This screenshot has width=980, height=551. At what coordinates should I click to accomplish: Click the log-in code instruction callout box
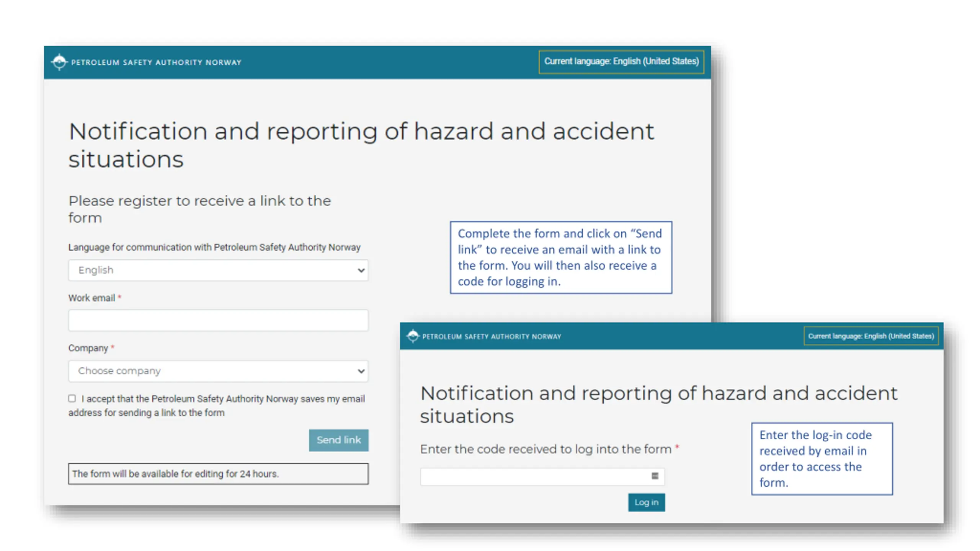pyautogui.click(x=822, y=459)
